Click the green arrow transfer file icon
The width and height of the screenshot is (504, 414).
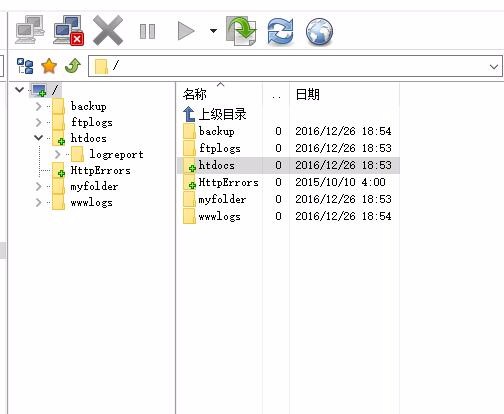[x=241, y=31]
